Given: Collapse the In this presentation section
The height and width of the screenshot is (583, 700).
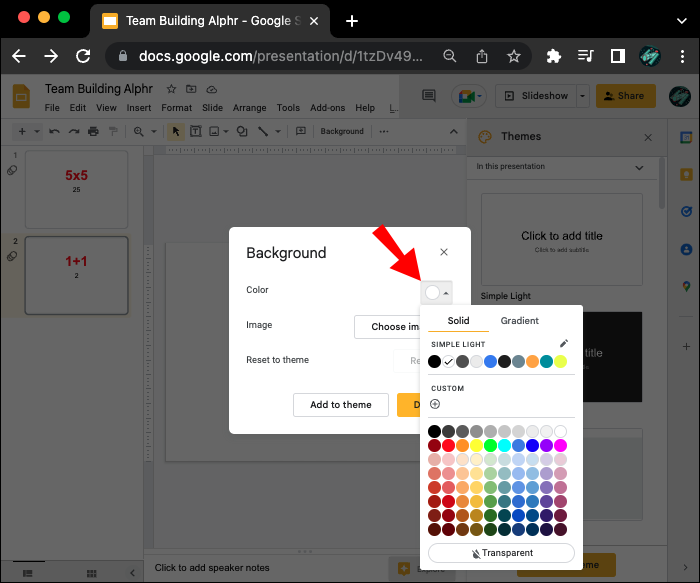Looking at the screenshot, I should (640, 167).
